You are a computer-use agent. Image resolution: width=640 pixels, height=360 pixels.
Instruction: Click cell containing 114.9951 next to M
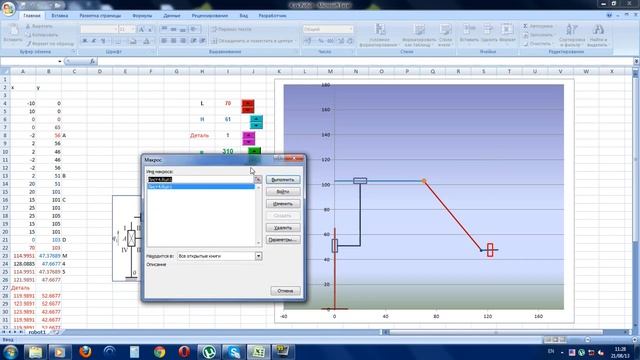(23, 256)
